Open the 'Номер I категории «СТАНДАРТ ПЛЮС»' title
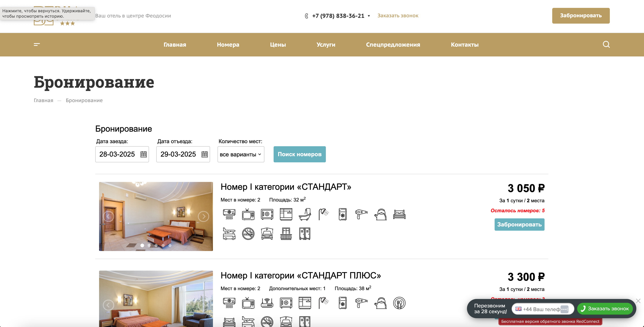Viewport: 644px width, 327px height. pos(300,275)
